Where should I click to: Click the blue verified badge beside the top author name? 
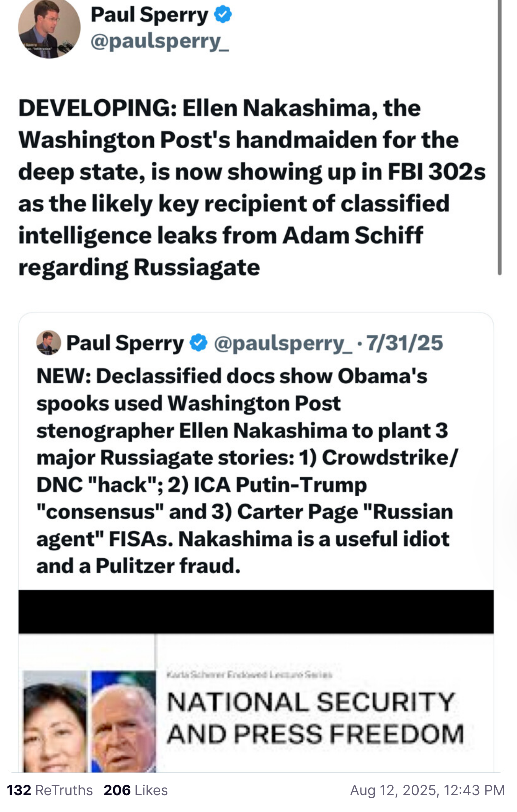pos(223,15)
